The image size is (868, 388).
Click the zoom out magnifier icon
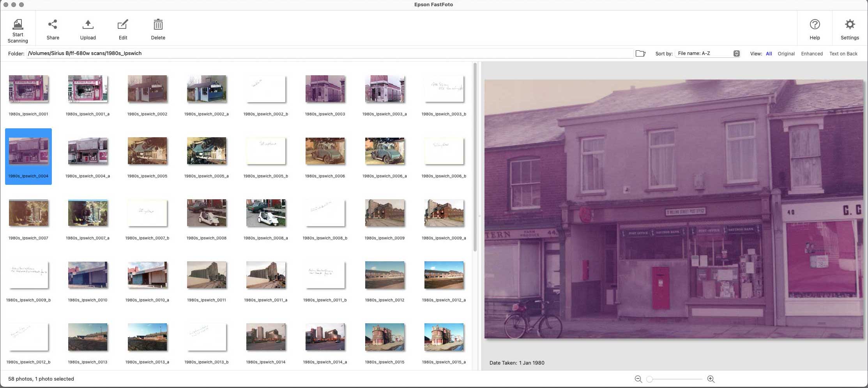pos(638,379)
